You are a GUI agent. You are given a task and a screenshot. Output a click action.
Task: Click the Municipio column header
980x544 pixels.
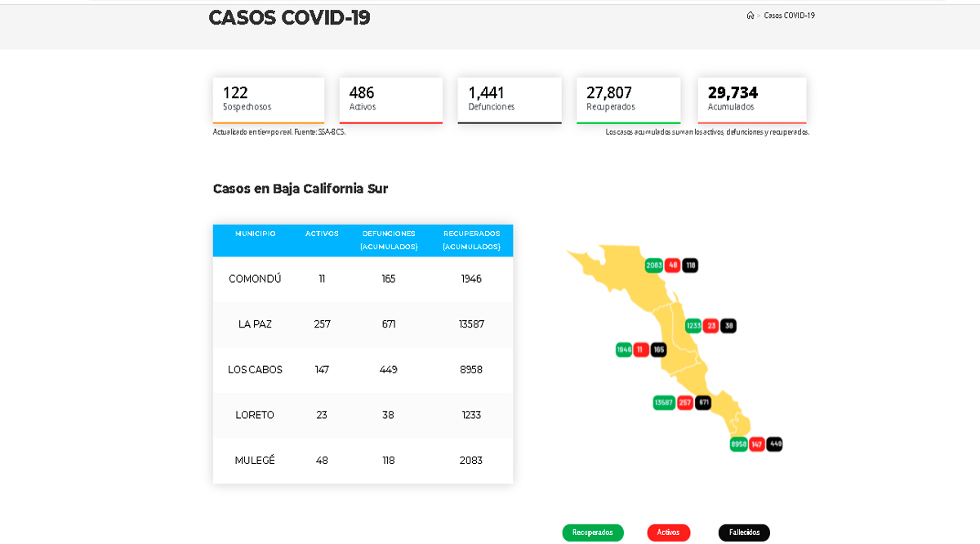click(x=255, y=234)
